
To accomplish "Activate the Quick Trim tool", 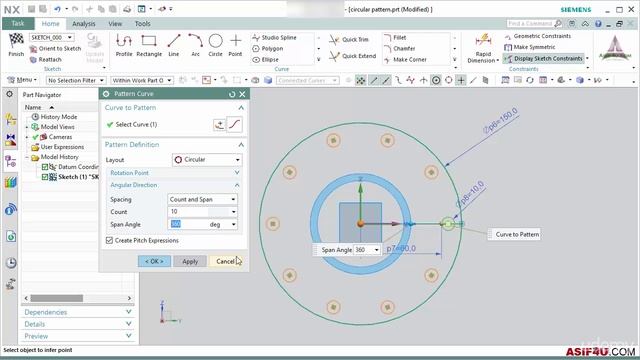I will point(349,40).
